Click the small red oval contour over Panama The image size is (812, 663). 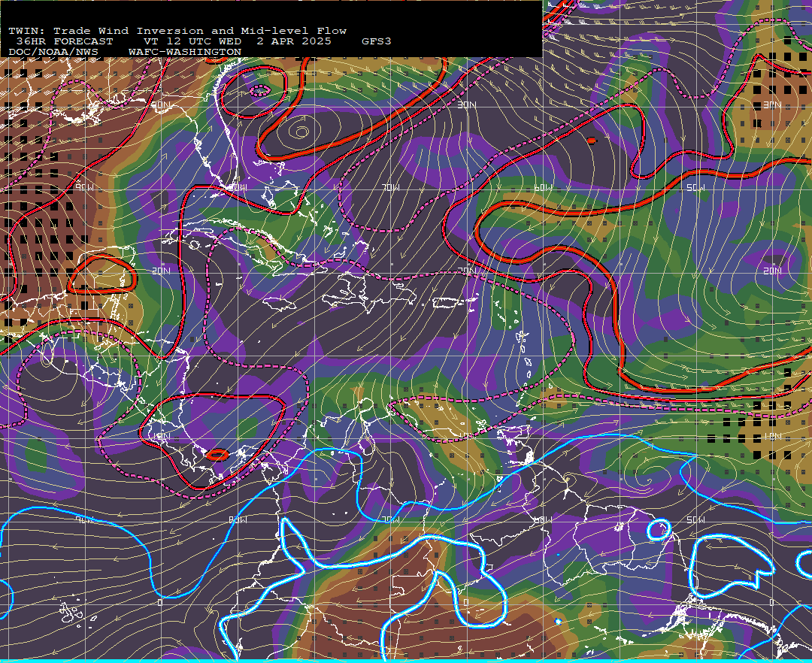(x=217, y=456)
